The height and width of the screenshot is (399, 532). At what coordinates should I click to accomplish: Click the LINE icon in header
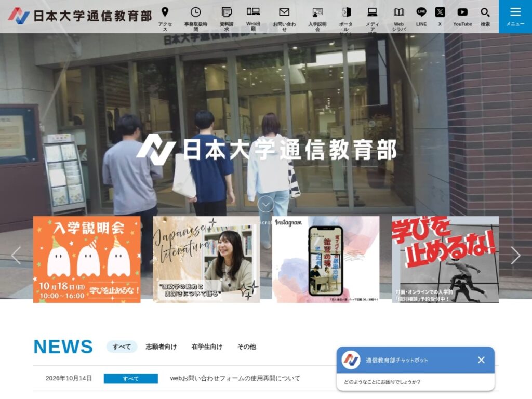(x=421, y=12)
